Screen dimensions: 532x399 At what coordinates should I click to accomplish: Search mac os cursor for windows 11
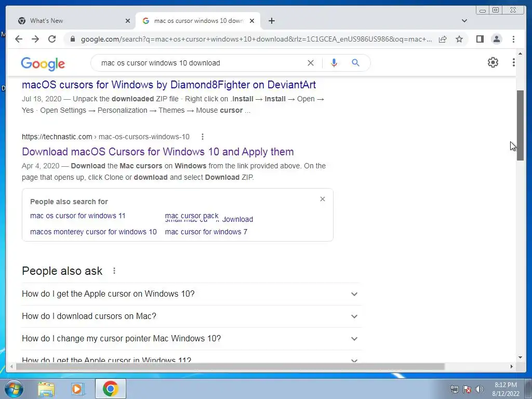pos(78,216)
